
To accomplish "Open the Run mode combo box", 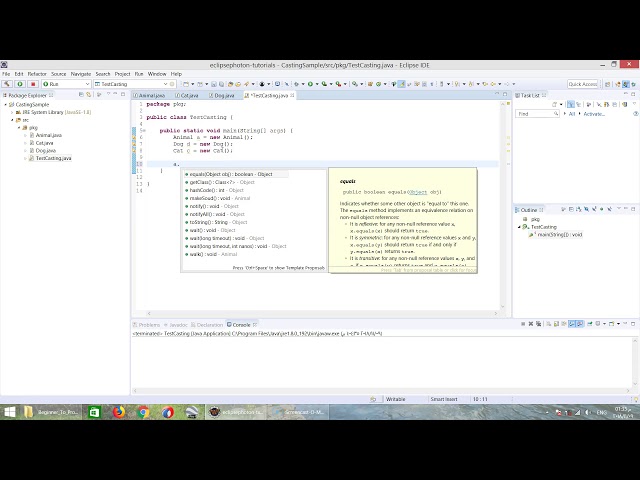I will click(x=66, y=84).
